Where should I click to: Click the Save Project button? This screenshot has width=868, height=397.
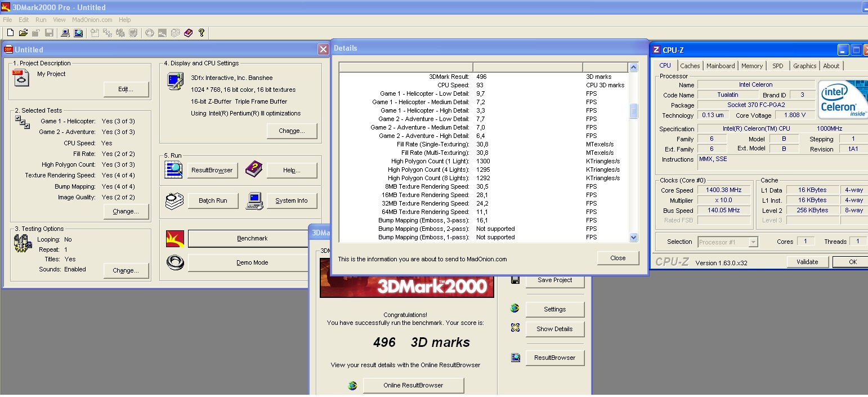tap(554, 280)
